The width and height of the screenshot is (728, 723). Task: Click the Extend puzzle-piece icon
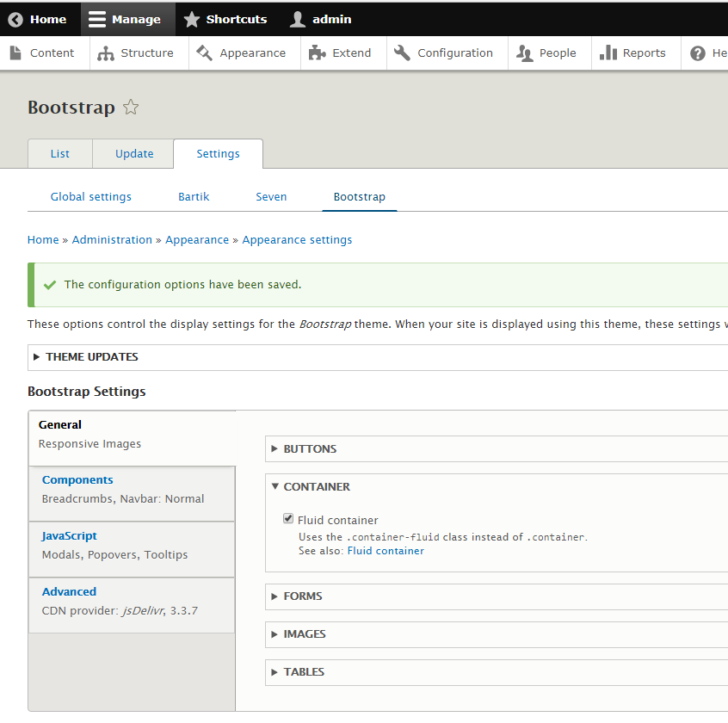click(316, 53)
